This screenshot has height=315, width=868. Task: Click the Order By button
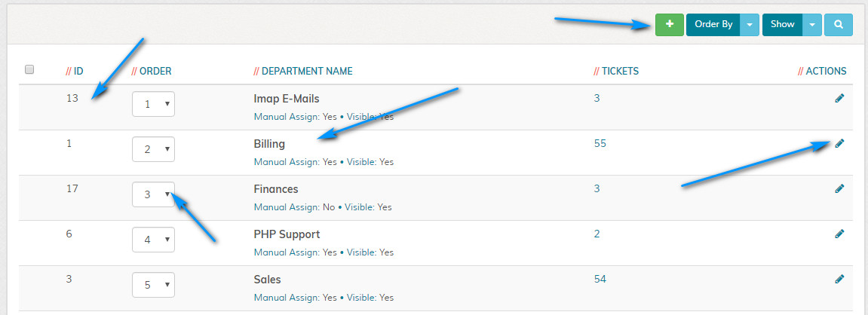coord(713,24)
